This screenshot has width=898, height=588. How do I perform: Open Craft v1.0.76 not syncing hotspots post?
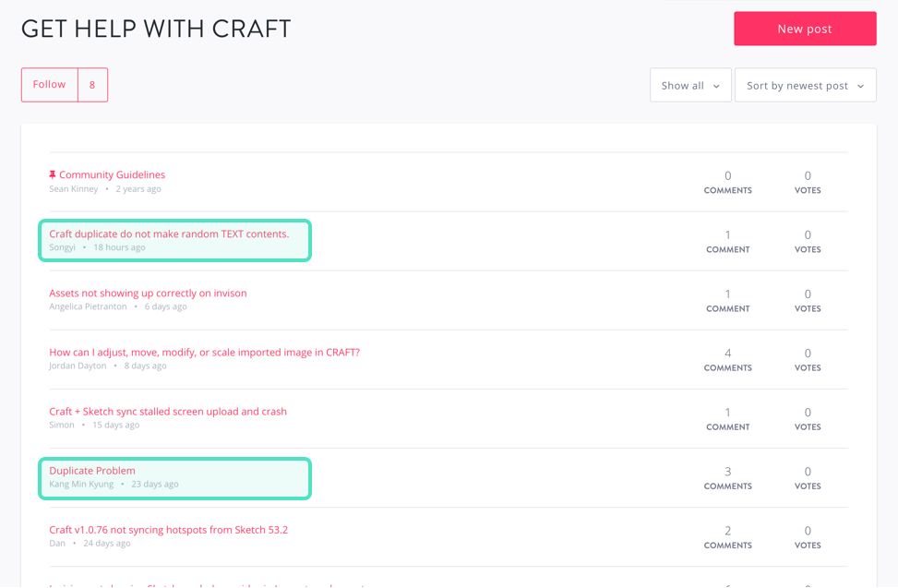pyautogui.click(x=168, y=530)
